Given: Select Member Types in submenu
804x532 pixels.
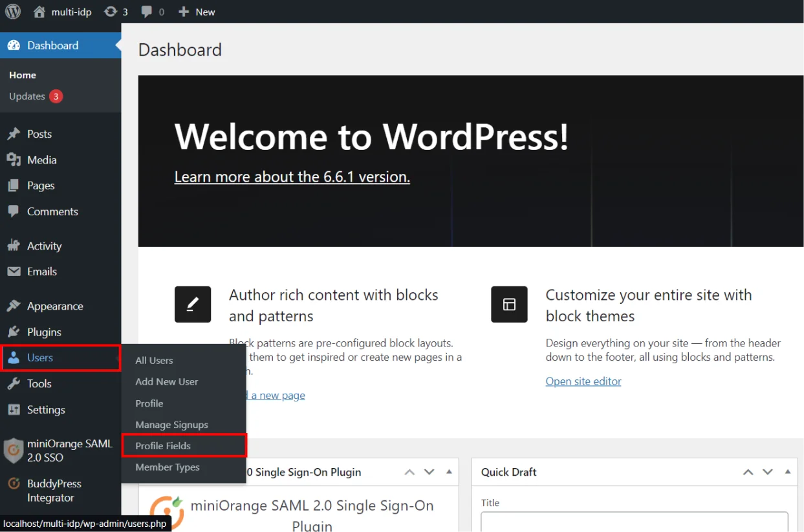Looking at the screenshot, I should tap(168, 467).
